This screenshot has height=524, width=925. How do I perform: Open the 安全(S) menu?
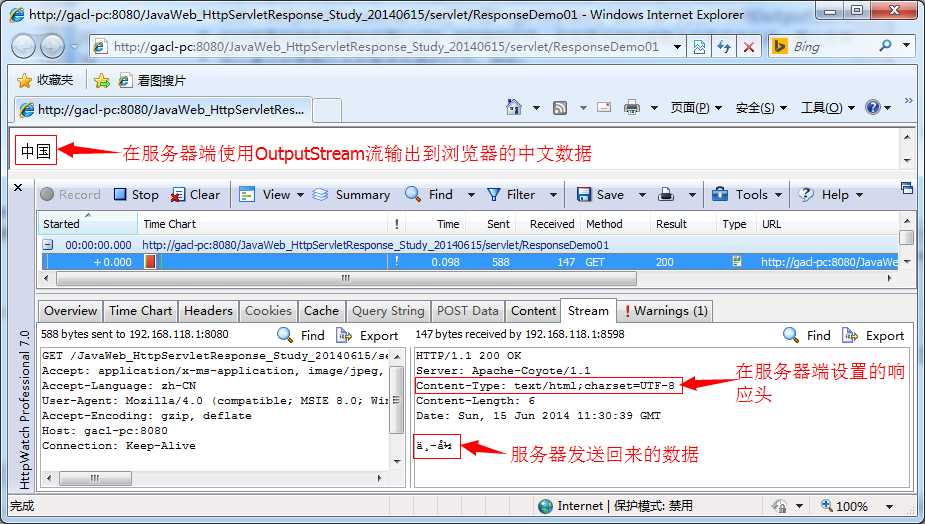click(x=761, y=107)
